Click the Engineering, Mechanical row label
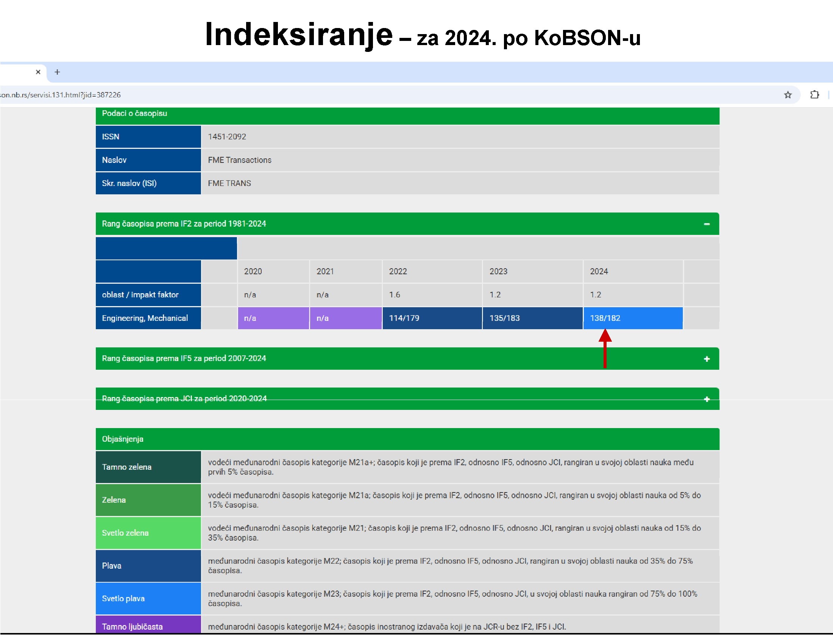Viewport: 833px width, 644px height. [148, 318]
